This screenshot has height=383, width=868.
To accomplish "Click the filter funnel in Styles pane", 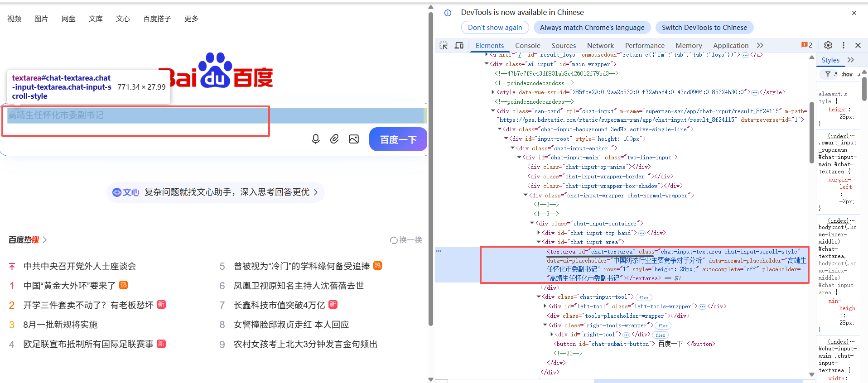I will point(828,74).
